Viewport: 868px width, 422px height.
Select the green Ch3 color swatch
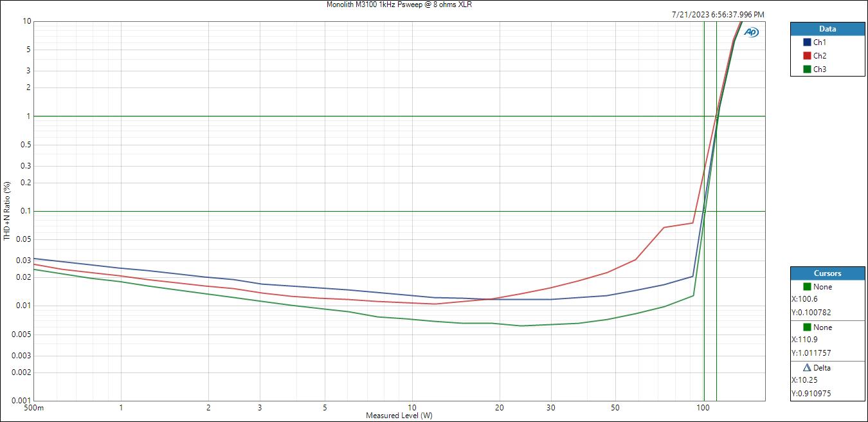pyautogui.click(x=807, y=69)
